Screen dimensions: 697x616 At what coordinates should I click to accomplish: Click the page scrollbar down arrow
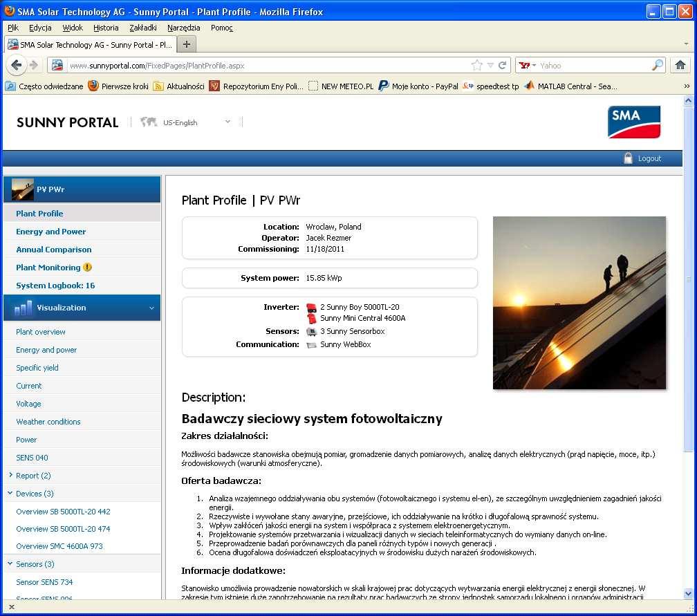click(689, 594)
